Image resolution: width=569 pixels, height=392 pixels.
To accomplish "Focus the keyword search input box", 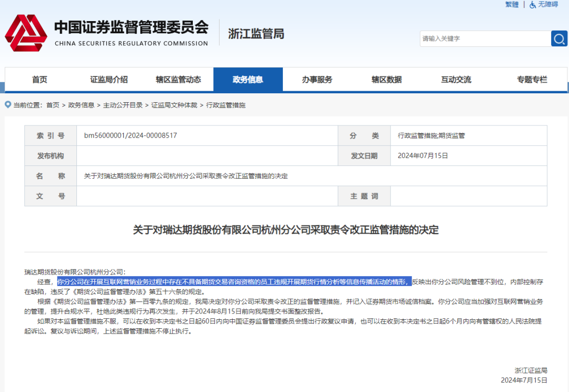I will click(485, 38).
